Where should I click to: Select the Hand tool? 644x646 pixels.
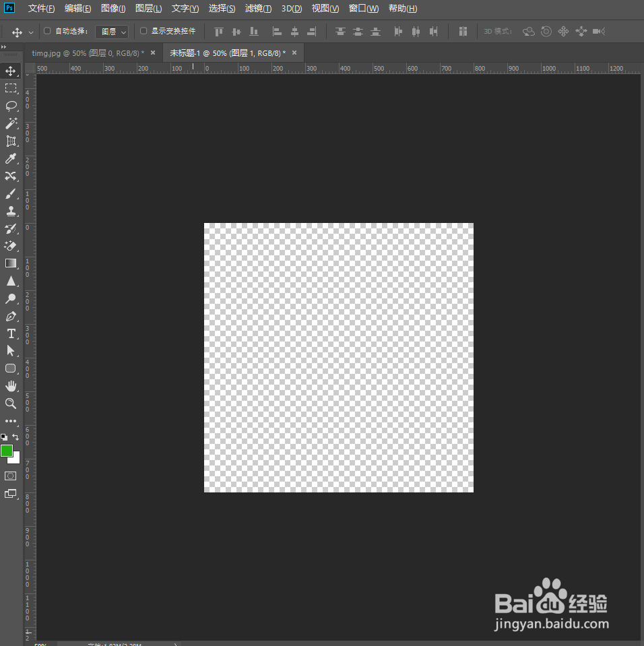pos(11,386)
